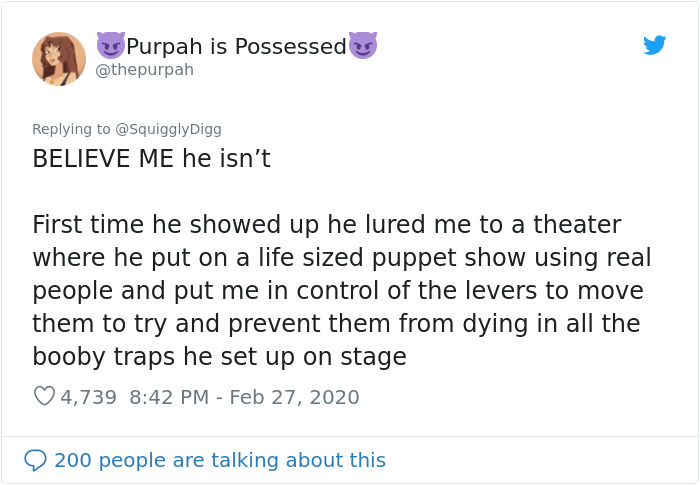Screen dimensions: 700x485
Task: Open the Purpah profile avatar
Action: pos(59,58)
